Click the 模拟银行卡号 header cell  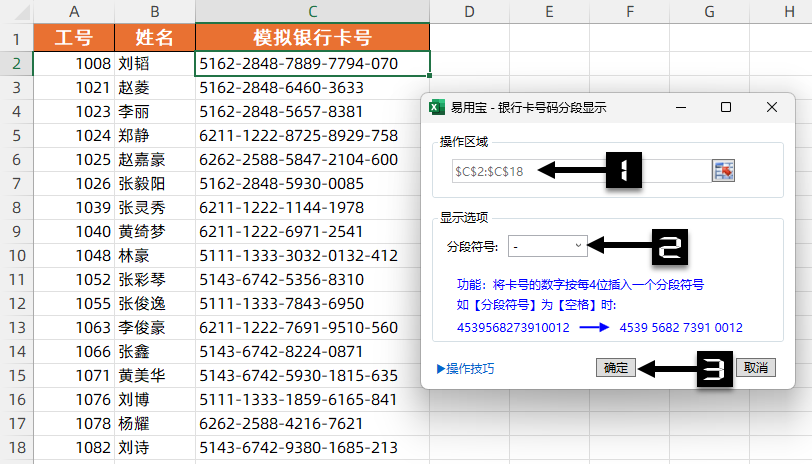tap(312, 37)
